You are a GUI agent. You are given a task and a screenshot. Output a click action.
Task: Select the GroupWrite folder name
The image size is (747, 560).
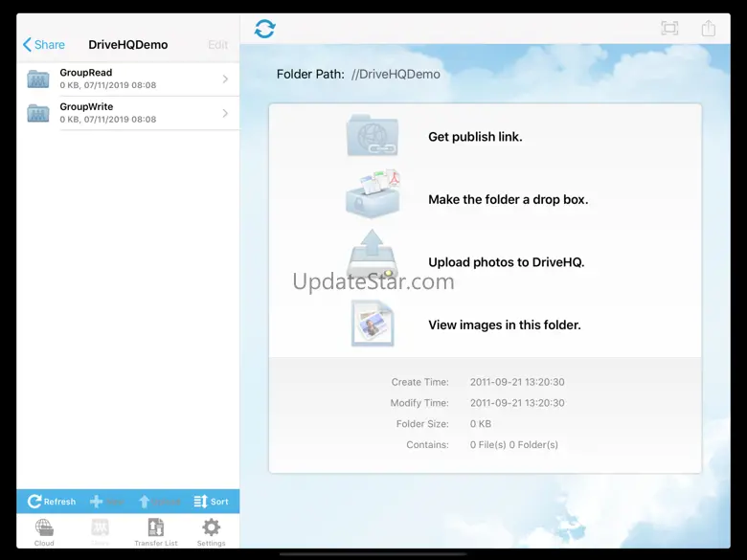[x=86, y=106]
